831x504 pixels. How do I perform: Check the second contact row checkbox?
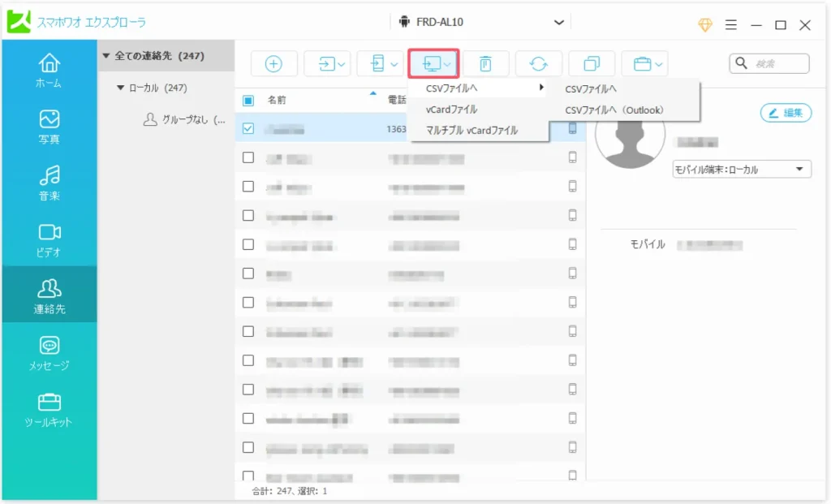coord(248,157)
